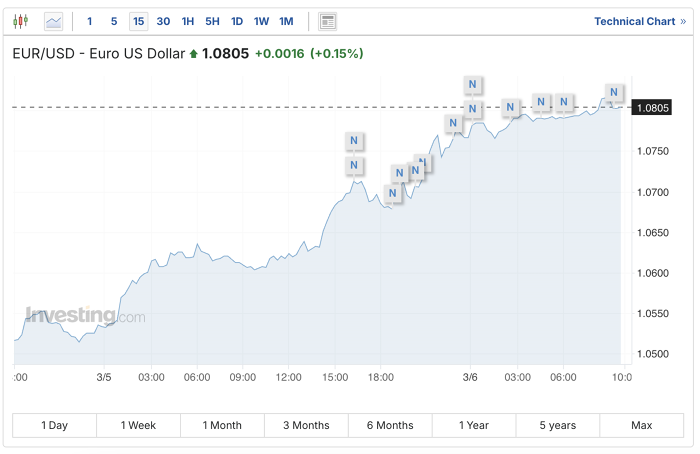
Task: Switch to candlestick chart view icon
Action: 21,21
